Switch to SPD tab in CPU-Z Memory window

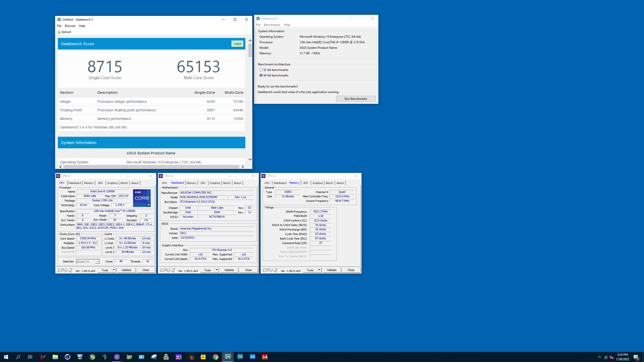pos(305,183)
